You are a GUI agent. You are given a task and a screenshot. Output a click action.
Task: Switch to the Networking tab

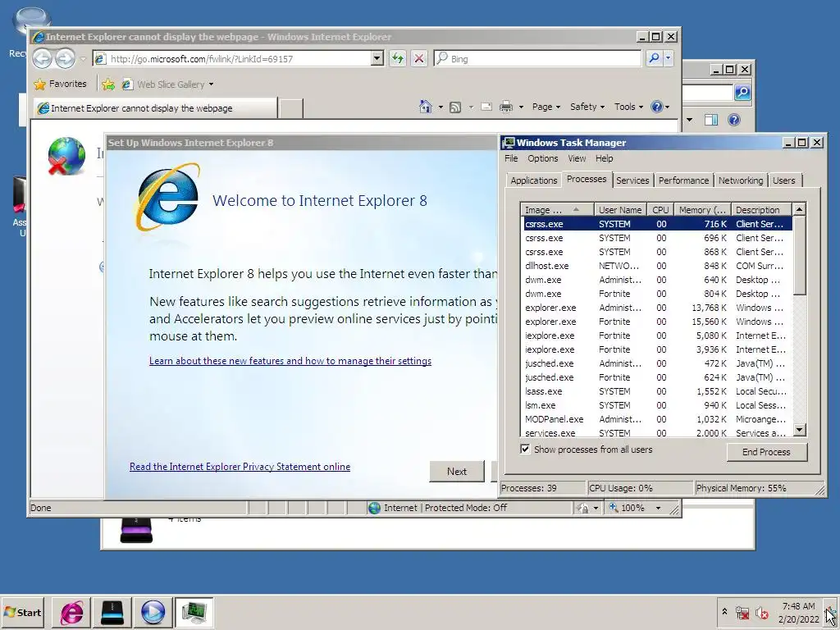(741, 180)
